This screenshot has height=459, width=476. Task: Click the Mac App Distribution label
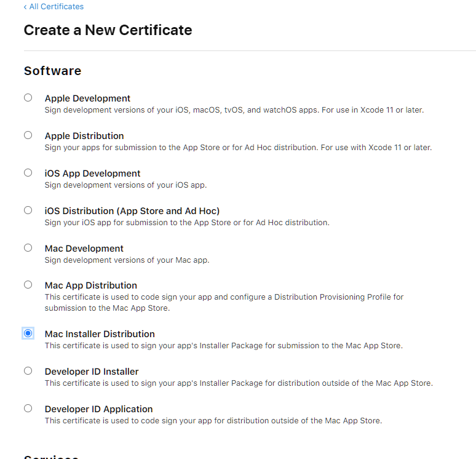(x=91, y=285)
